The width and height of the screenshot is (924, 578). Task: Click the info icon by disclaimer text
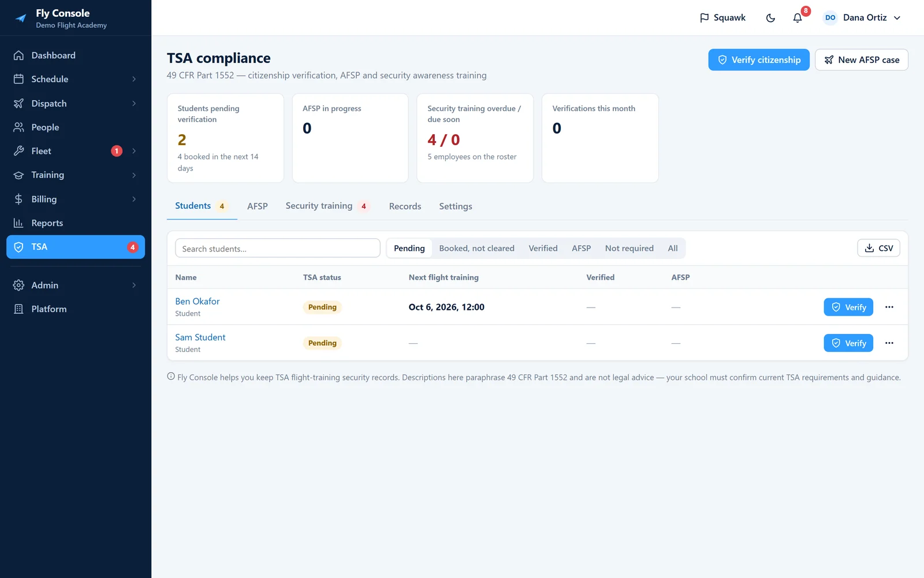[x=171, y=376]
